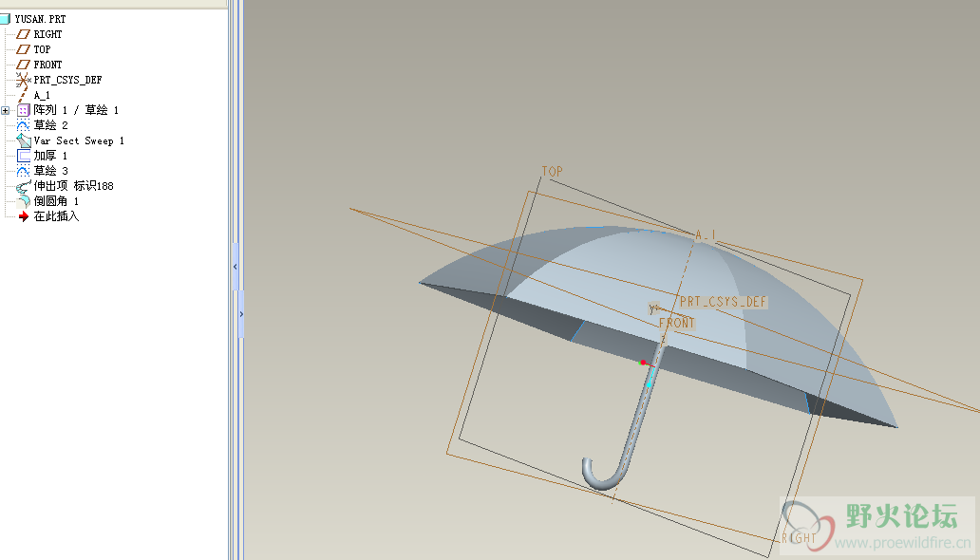This screenshot has height=560, width=980.
Task: Click the pattern icon of 阵列 1
Action: click(x=23, y=110)
